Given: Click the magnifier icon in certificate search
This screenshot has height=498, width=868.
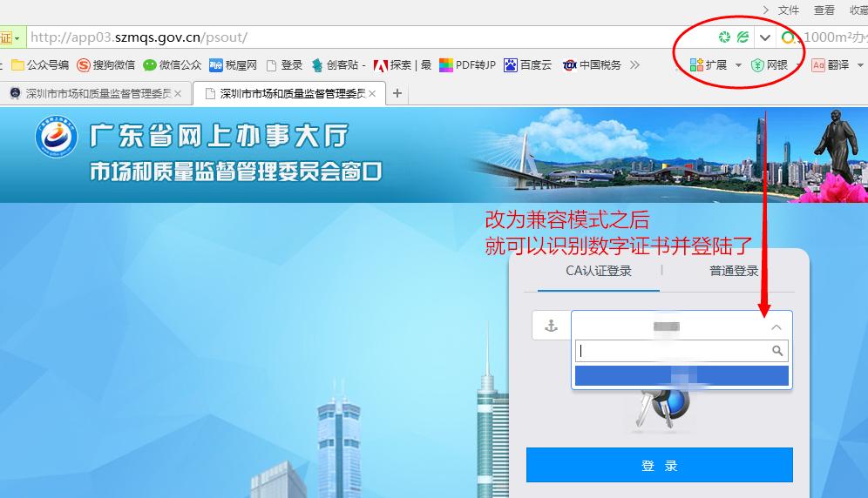Looking at the screenshot, I should click(777, 351).
